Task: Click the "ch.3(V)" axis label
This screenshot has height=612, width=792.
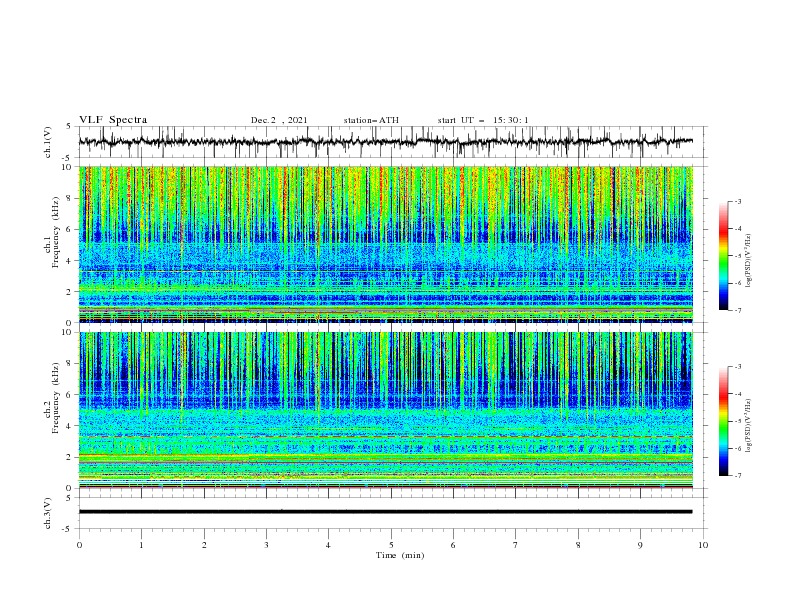Action: [x=48, y=513]
